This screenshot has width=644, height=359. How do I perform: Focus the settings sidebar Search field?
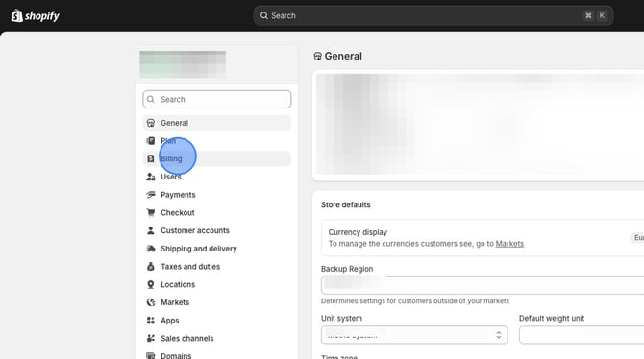point(217,99)
